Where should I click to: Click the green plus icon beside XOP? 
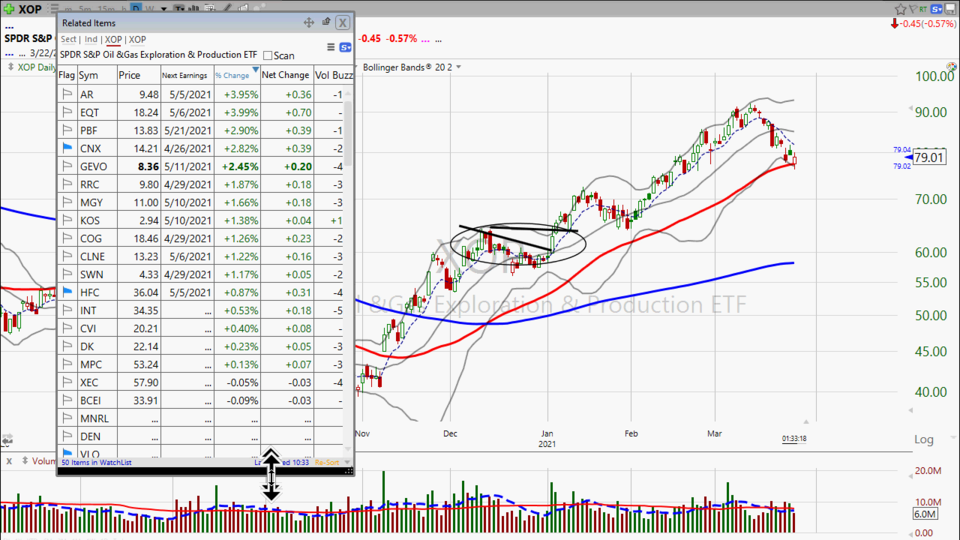9,8
